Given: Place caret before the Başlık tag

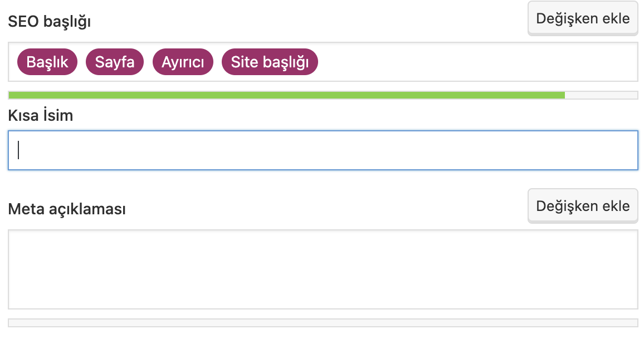Looking at the screenshot, I should tap(13, 62).
